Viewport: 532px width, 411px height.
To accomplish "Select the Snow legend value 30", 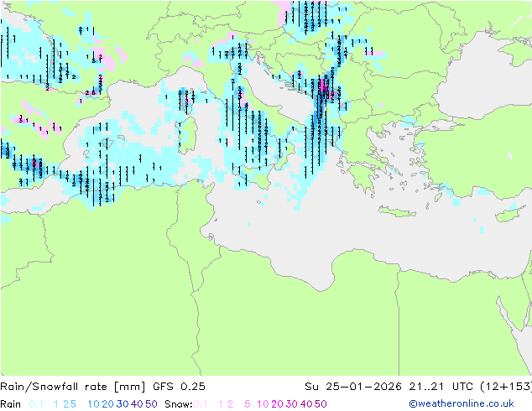I will 292,404.
